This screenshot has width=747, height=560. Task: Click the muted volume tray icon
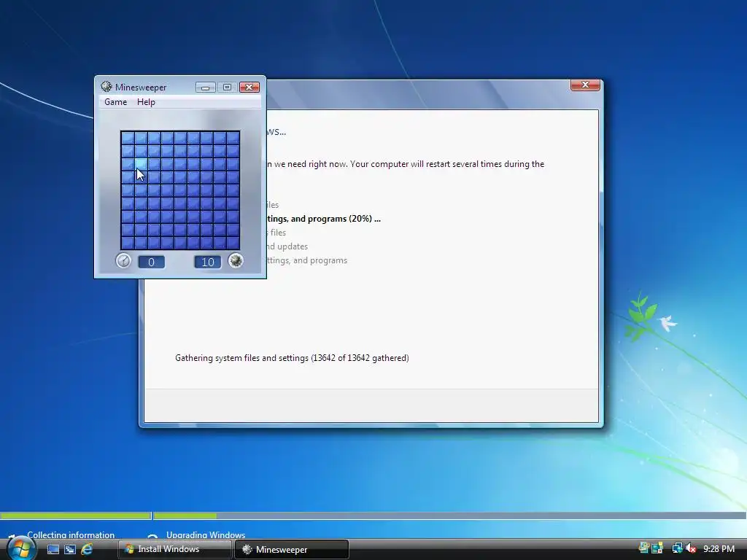(x=691, y=548)
